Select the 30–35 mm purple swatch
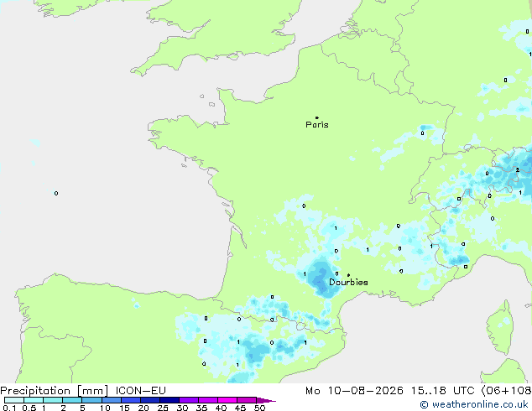Viewport: 532px width, 411px height. pyautogui.click(x=189, y=400)
